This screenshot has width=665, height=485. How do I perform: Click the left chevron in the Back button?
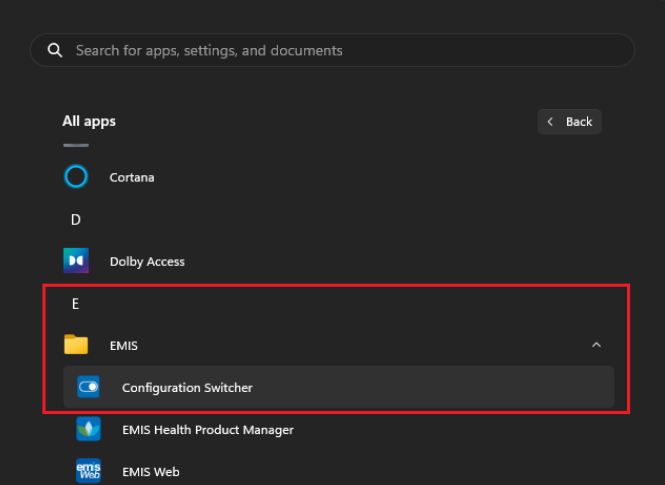[x=551, y=122]
